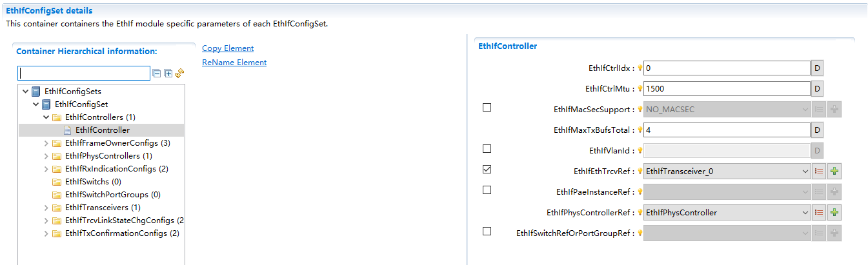Screen dimensions: 868x265
Task: Select EthIfTransceivers in the tree
Action: point(103,208)
